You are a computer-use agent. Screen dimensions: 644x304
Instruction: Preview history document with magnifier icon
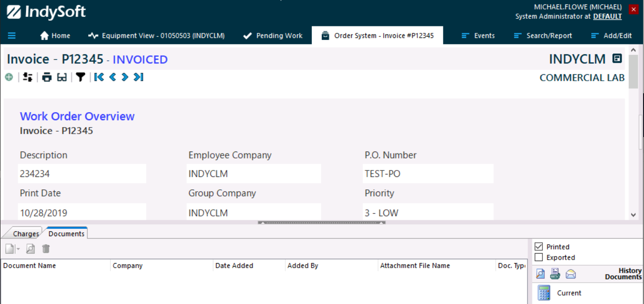pos(540,274)
